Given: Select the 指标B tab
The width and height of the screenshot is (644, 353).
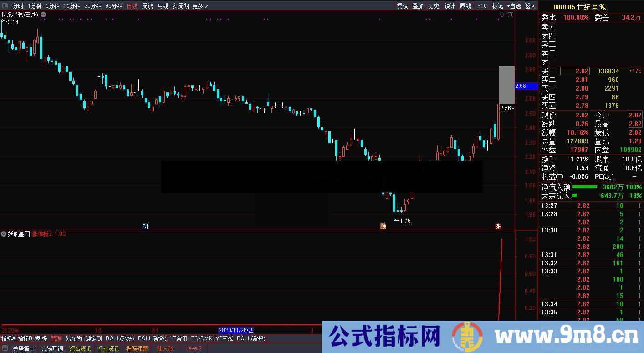Looking at the screenshot, I should pos(24,338).
